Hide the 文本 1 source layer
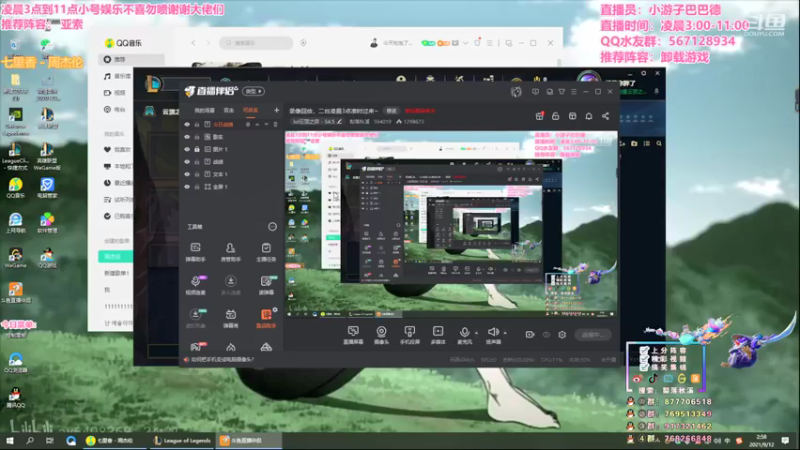 pyautogui.click(x=187, y=174)
